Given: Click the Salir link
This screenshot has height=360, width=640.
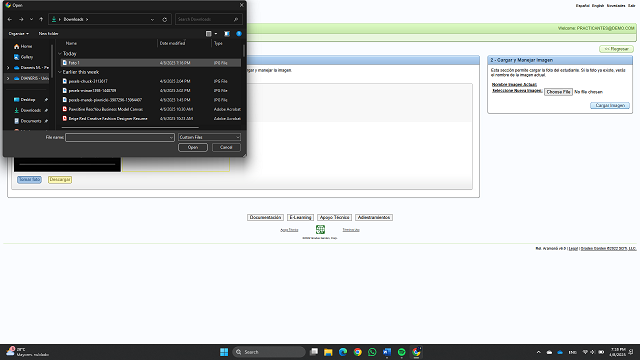Looking at the screenshot, I should pyautogui.click(x=631, y=6).
